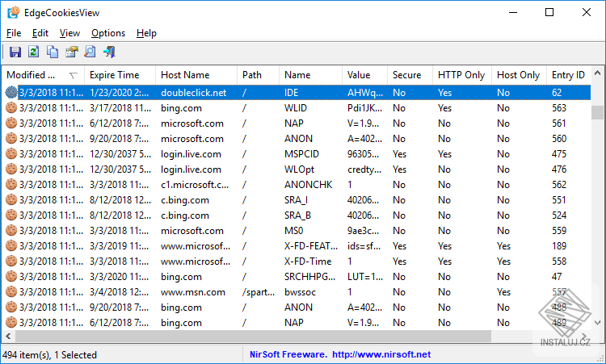Click the Save Selected Items toolbar icon
Image resolution: width=606 pixels, height=364 pixels.
click(x=15, y=52)
